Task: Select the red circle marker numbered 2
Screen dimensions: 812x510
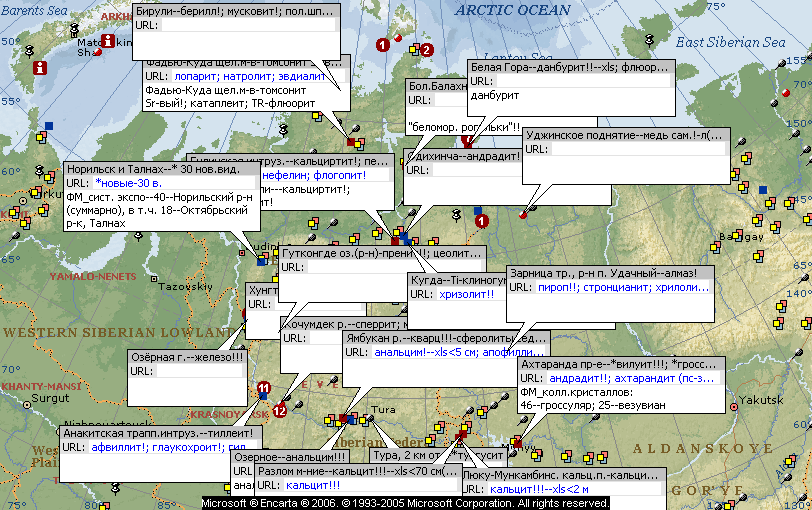Action: click(x=427, y=50)
